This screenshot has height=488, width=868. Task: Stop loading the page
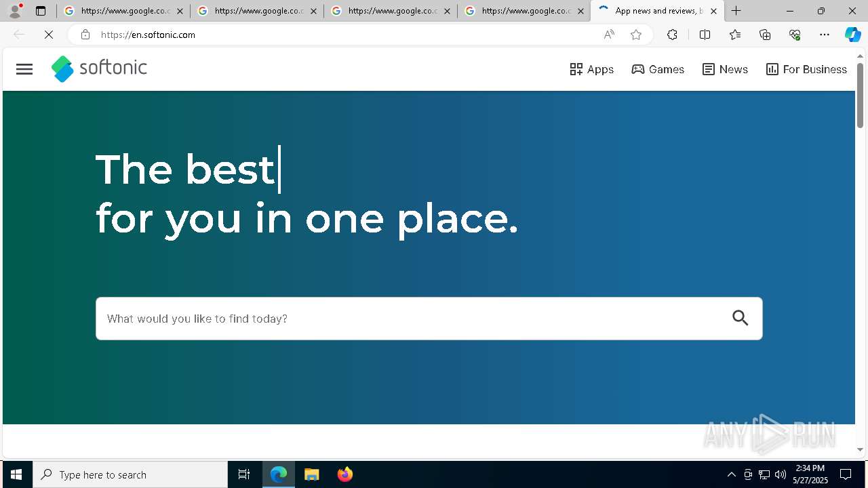click(x=49, y=35)
